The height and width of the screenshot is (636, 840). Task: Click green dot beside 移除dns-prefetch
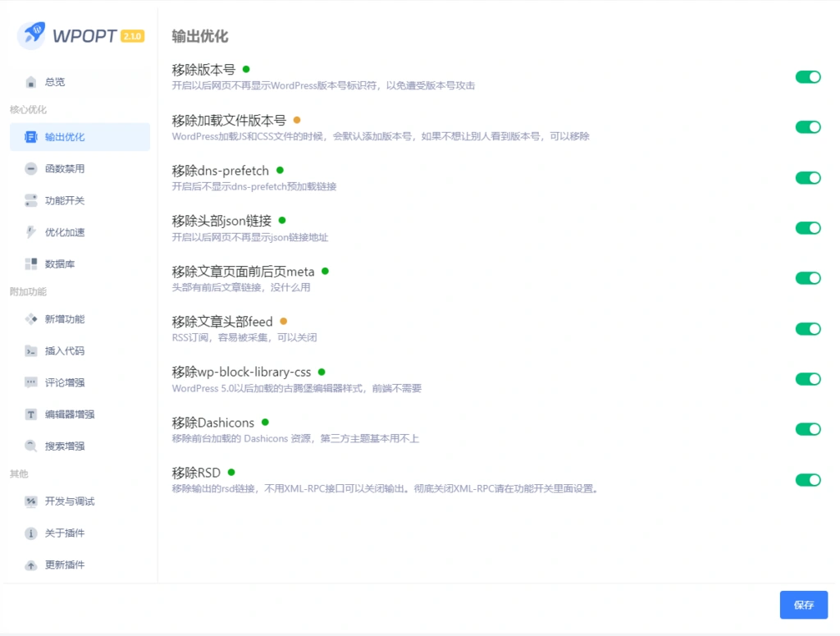280,171
